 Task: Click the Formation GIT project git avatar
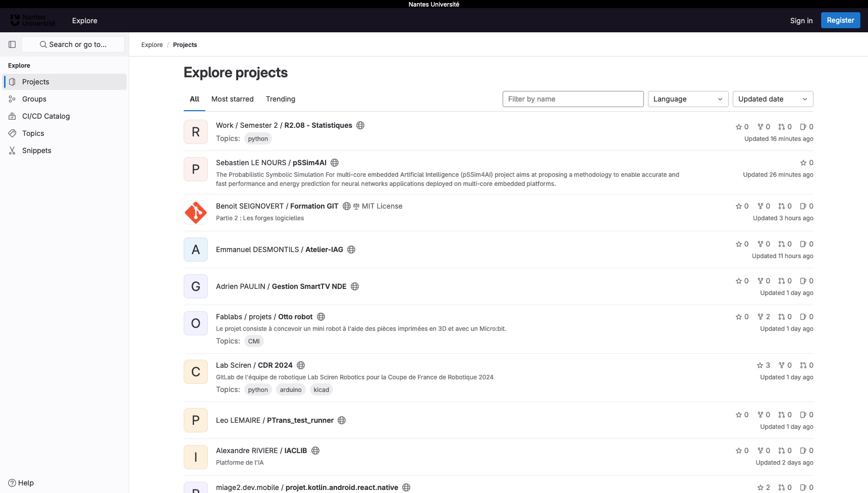tap(196, 213)
